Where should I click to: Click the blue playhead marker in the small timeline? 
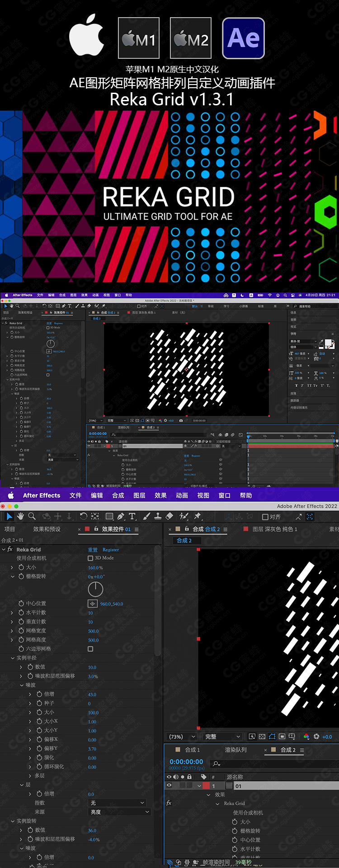point(248,436)
